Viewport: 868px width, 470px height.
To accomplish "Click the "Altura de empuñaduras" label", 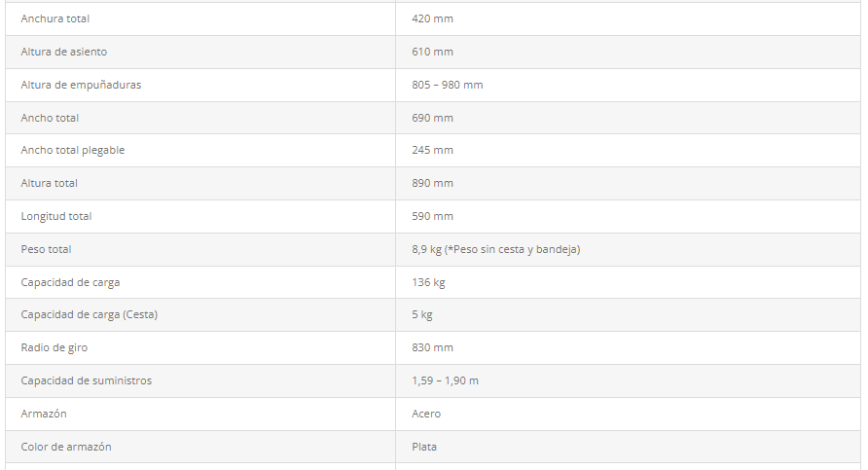I will 81,85.
